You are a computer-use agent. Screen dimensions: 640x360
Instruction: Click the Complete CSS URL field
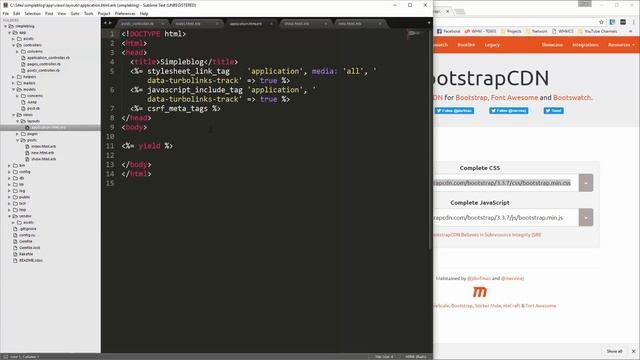(x=505, y=183)
